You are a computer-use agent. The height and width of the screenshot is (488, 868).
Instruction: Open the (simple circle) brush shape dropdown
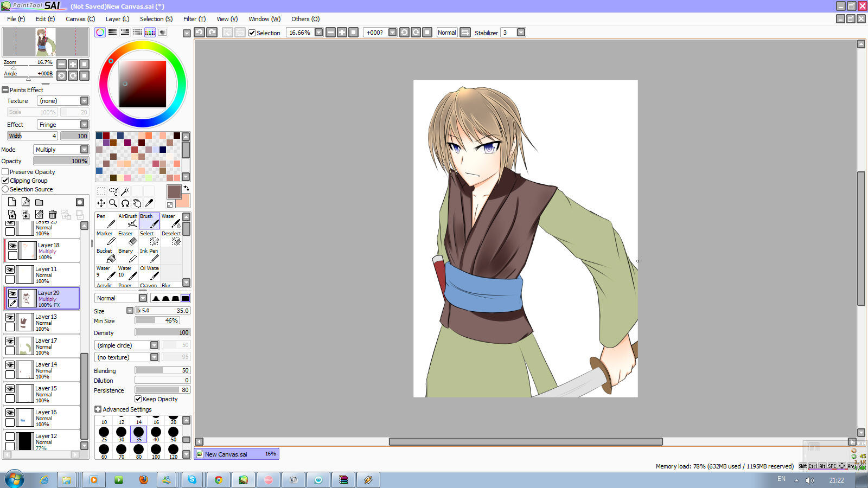127,345
